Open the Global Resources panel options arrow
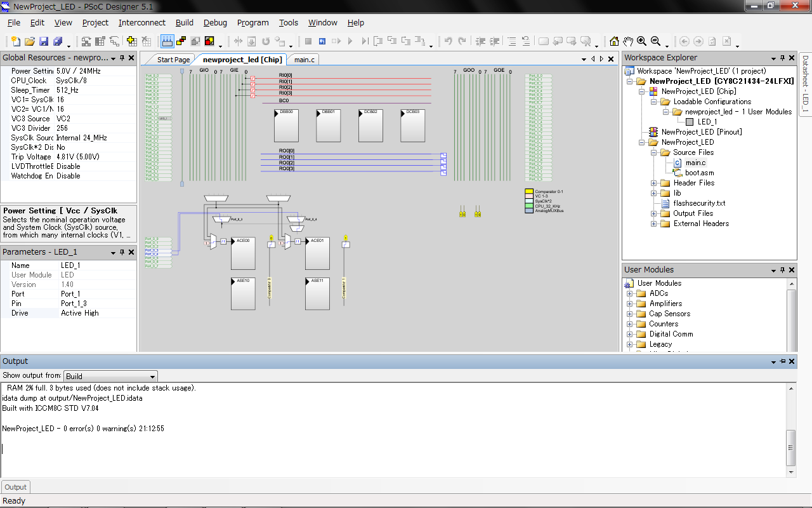 (113, 58)
